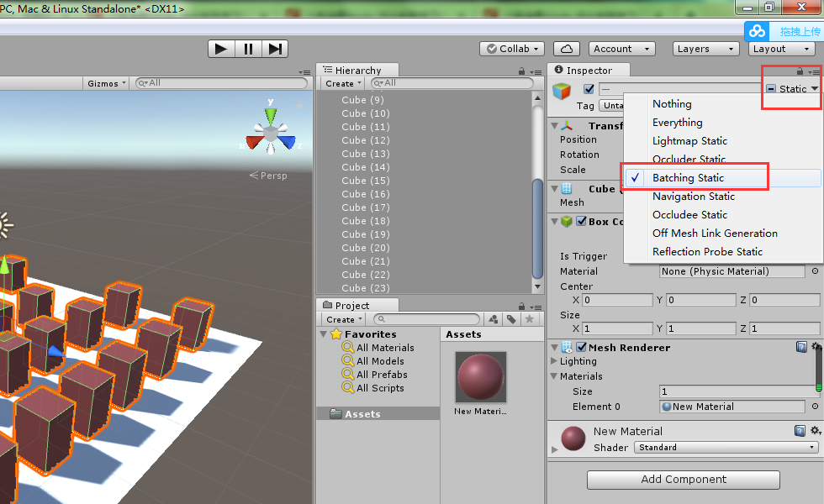
Task: Click the Hierarchy search field
Action: coord(452,83)
